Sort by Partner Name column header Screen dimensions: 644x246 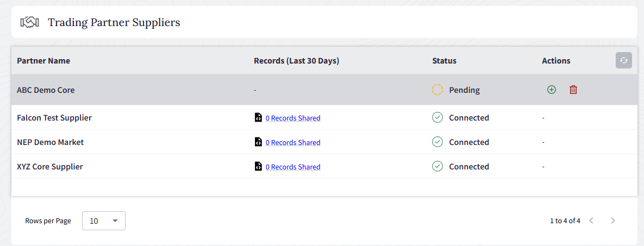pyautogui.click(x=43, y=61)
